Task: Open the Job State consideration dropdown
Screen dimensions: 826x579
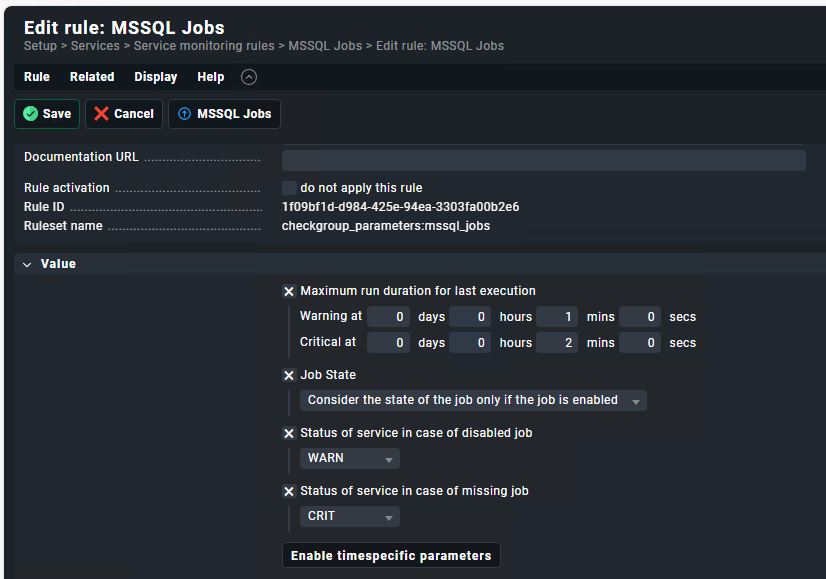Action: coord(473,400)
